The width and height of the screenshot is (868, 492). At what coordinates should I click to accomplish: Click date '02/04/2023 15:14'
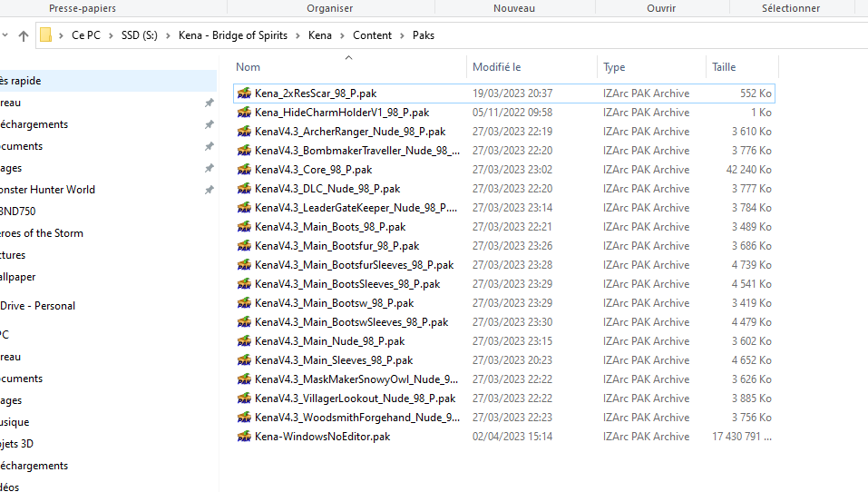coord(512,437)
